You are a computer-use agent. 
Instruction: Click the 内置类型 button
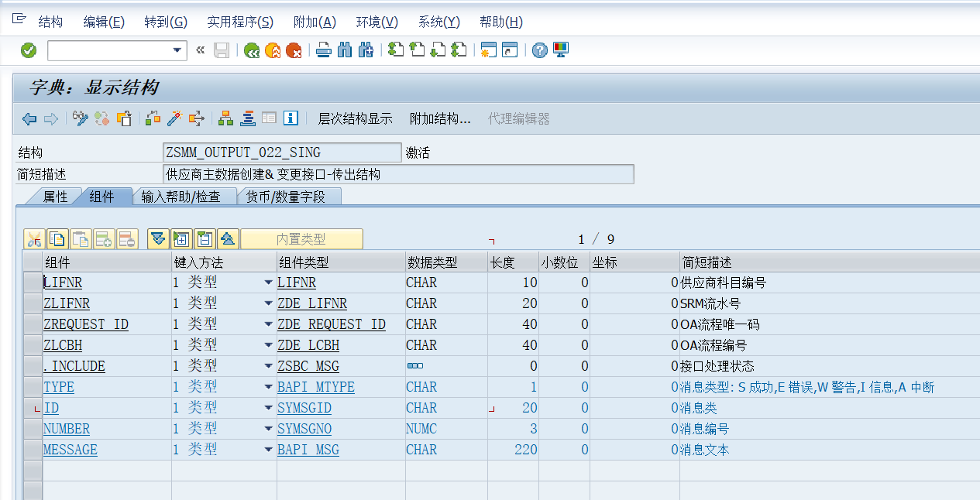pos(301,239)
